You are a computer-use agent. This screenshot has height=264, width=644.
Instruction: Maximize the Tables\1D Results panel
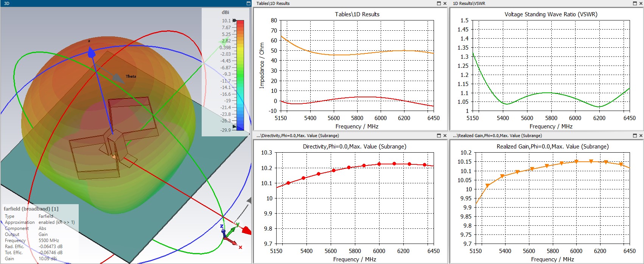[x=439, y=3]
